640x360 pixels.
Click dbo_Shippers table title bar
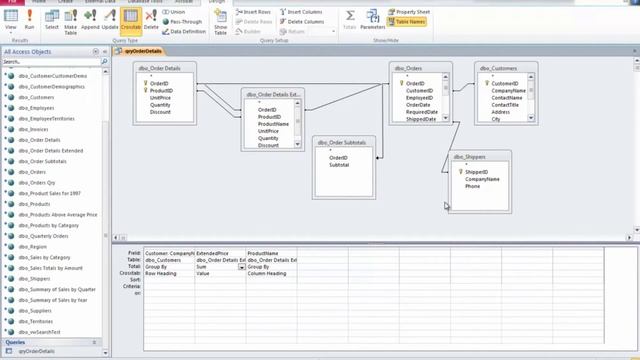click(480, 157)
